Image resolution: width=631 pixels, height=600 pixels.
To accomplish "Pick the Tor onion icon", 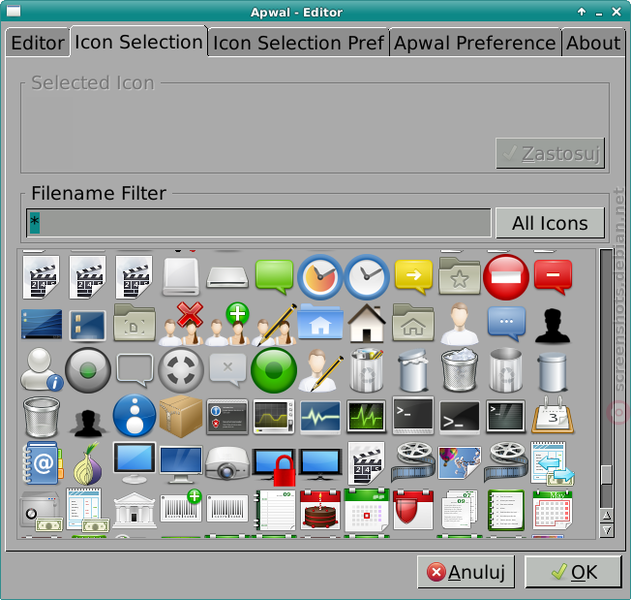I will click(x=88, y=464).
